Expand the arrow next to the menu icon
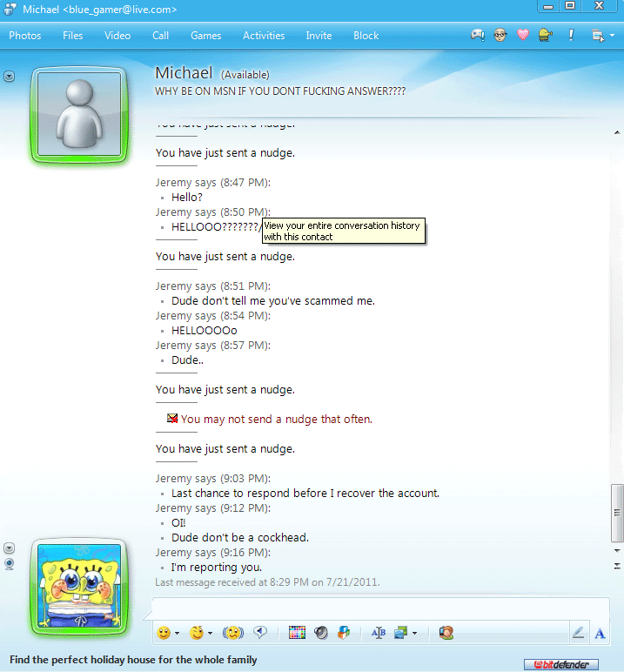624x672 pixels. 612,36
